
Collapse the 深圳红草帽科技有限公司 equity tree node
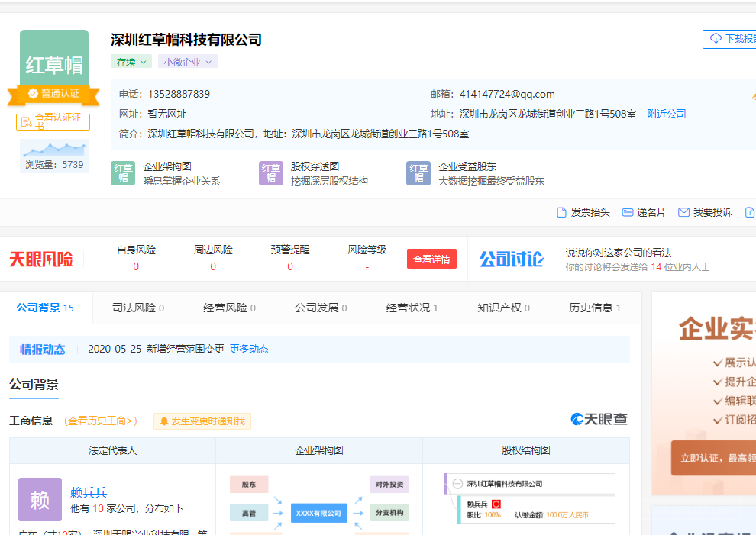click(x=457, y=484)
